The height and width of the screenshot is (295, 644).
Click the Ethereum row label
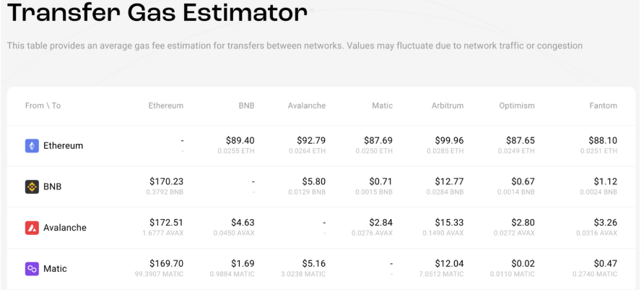(x=64, y=145)
